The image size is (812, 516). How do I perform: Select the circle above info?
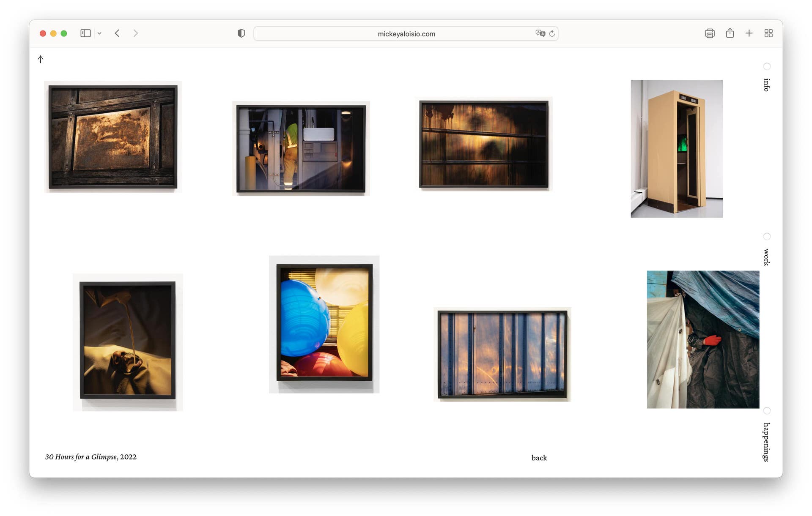767,66
